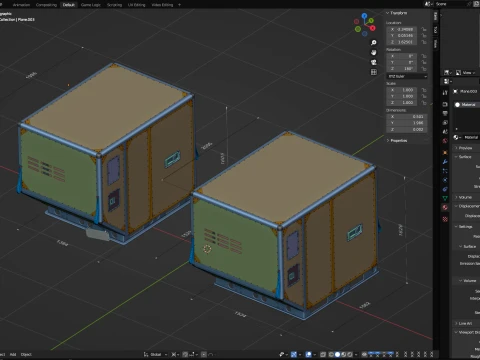
Task: Expand the Line Art panel
Action: [x=463, y=323]
